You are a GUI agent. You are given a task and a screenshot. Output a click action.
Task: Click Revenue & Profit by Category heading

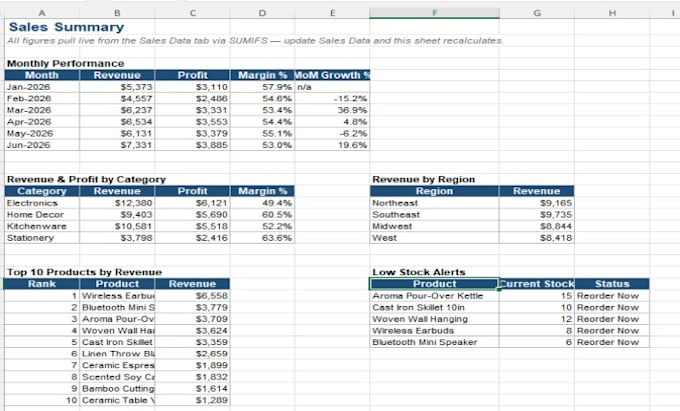point(86,179)
